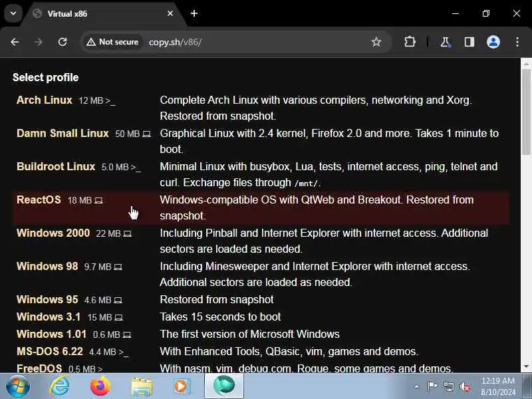View the Not secure site info
The width and height of the screenshot is (532, 399).
point(112,42)
